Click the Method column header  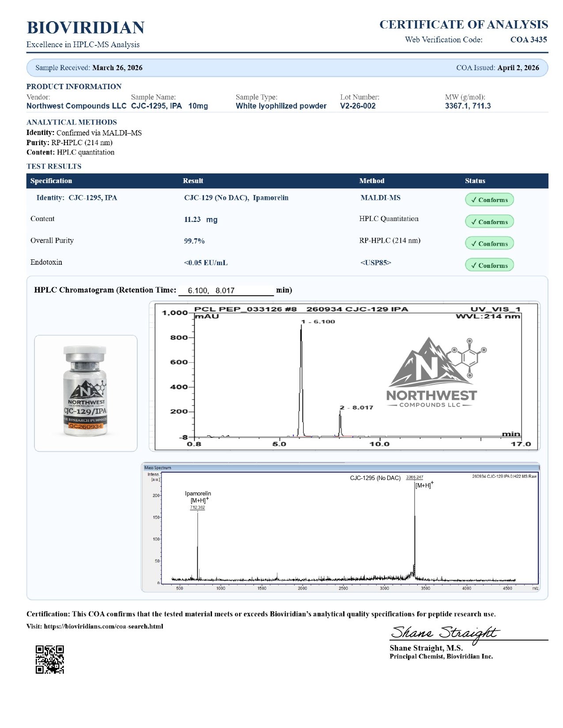point(372,181)
